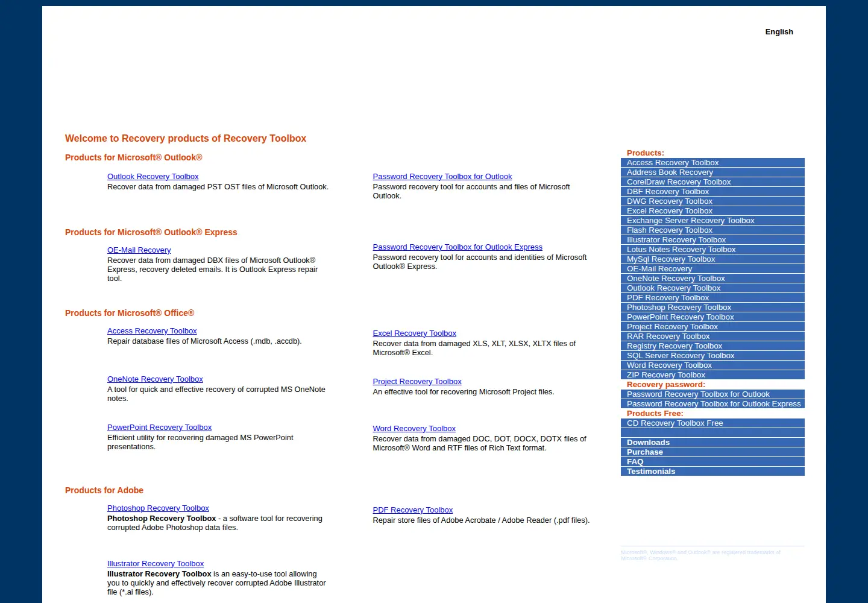Open the underlined Outlook Recovery Toolbox link
868x603 pixels.
pos(153,177)
